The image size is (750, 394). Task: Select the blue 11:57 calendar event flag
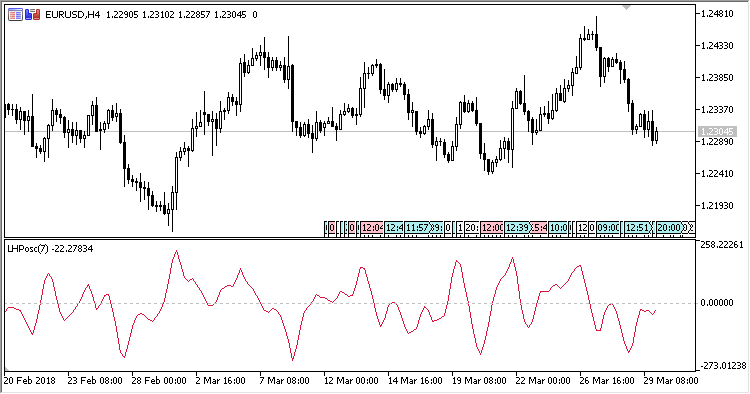tap(417, 228)
